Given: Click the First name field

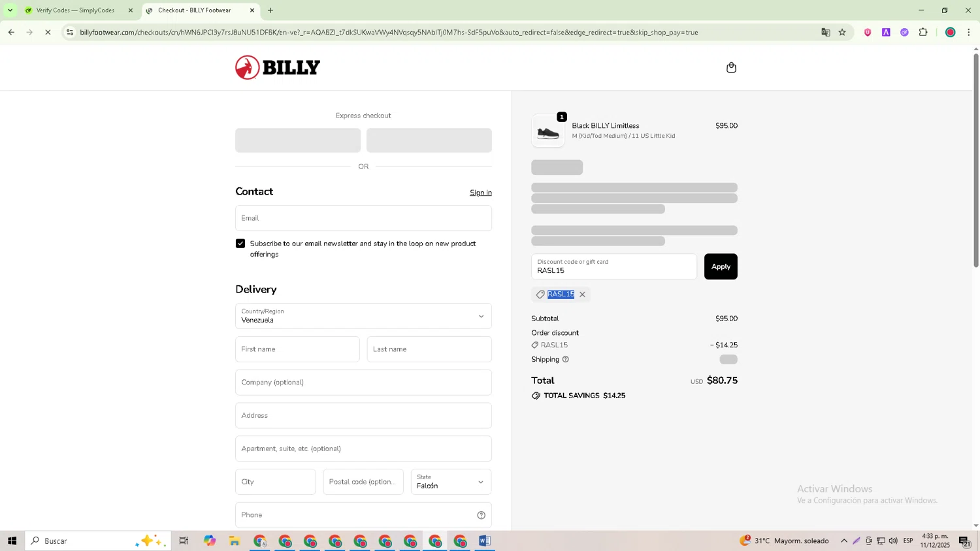Looking at the screenshot, I should [297, 349].
